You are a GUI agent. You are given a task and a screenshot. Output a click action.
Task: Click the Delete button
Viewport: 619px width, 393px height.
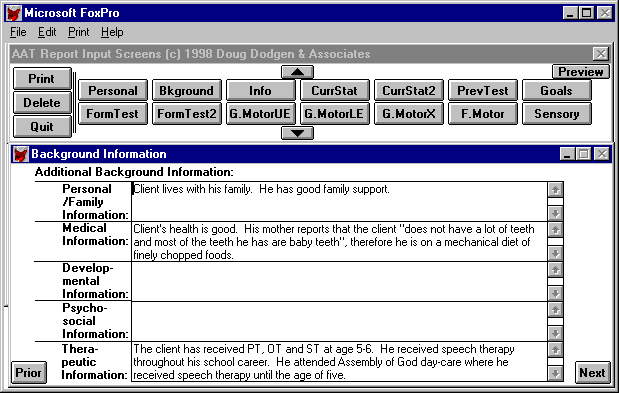42,103
